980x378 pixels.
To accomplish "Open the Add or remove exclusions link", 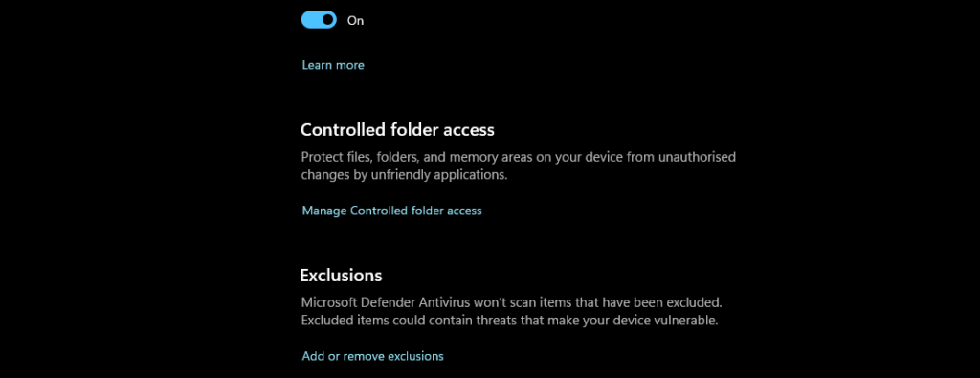I will pos(372,356).
